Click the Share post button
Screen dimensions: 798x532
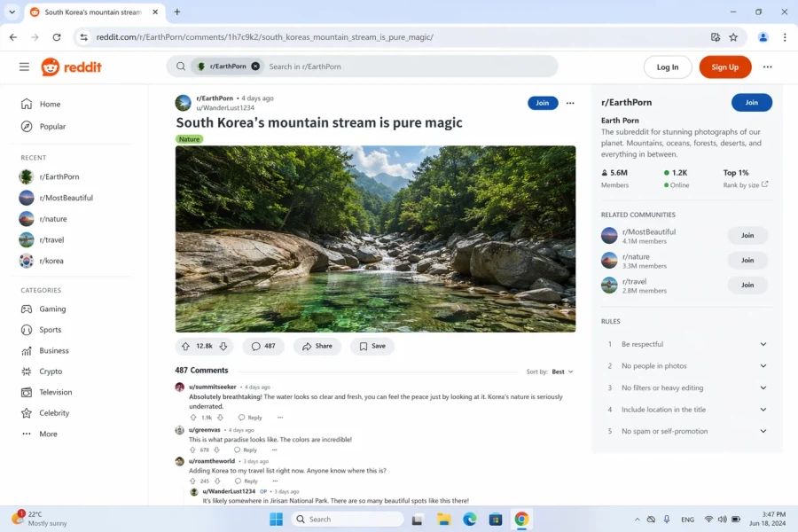pos(317,346)
